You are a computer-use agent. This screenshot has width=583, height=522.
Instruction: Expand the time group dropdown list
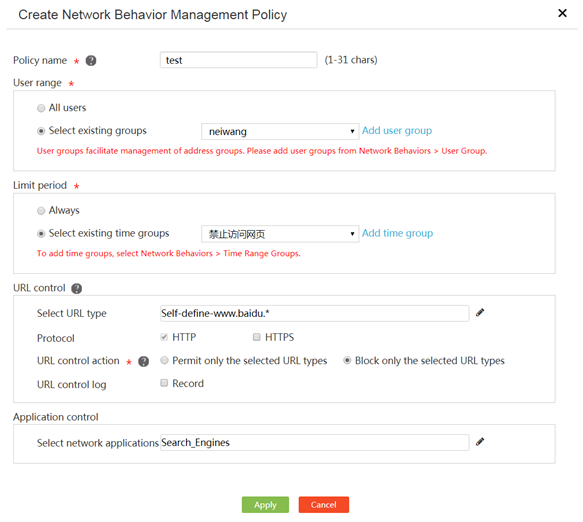[280, 234]
